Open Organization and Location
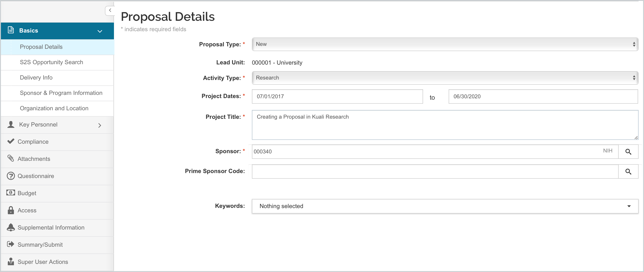This screenshot has width=644, height=272. click(x=57, y=108)
